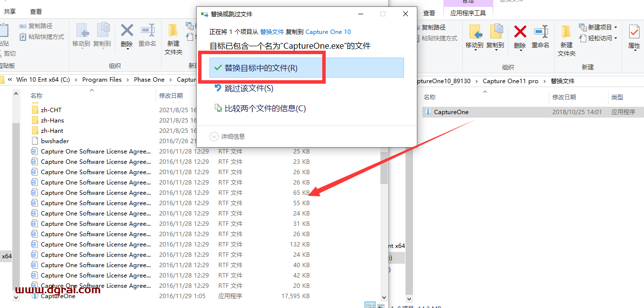Click Properties icon in right Explorer ribbon
Screen dimensions: 644x308
click(634, 32)
